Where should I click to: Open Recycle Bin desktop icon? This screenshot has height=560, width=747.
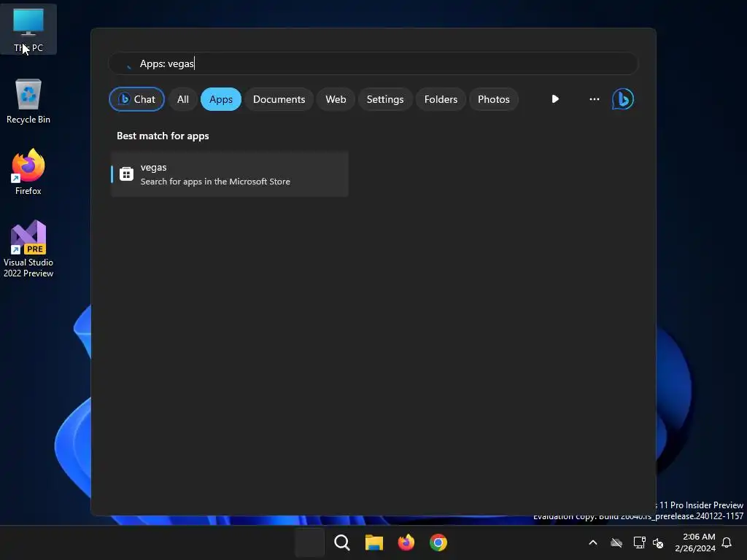pos(28,101)
